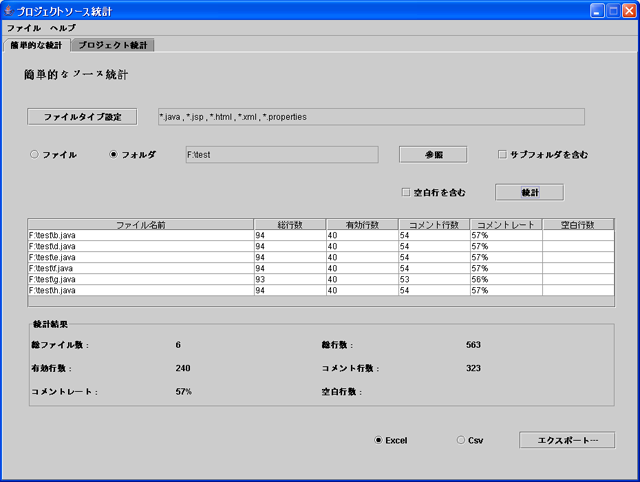The height and width of the screenshot is (482, 640).
Task: Choose the Csv export format radio button
Action: [x=461, y=440]
